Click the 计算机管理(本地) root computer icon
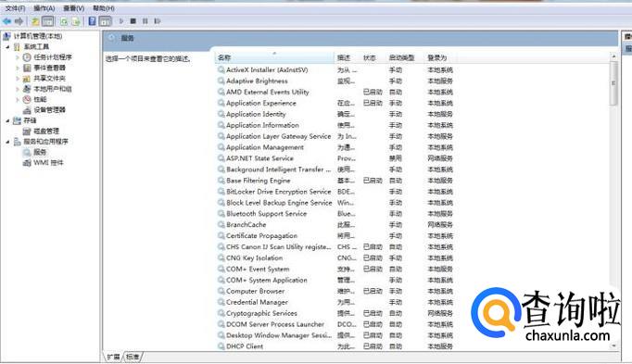This screenshot has width=632, height=364. tap(6, 36)
